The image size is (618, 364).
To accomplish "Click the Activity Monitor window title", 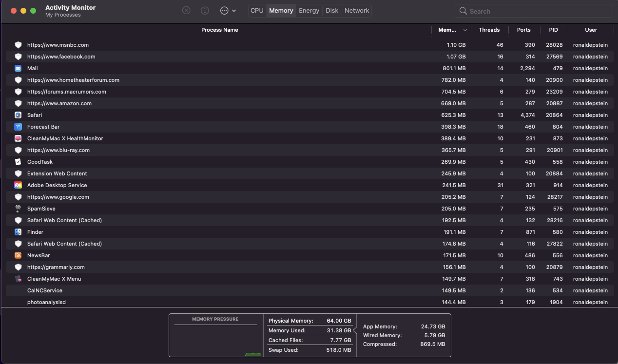I will point(70,7).
